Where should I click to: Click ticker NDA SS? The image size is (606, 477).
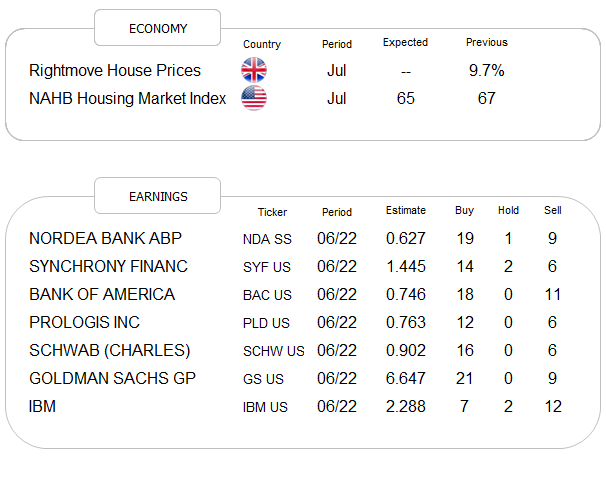(267, 239)
